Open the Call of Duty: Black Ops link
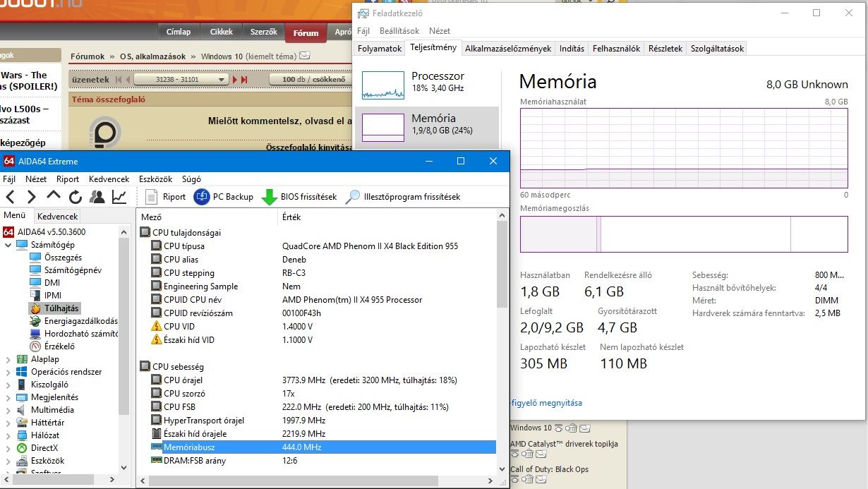 (549, 469)
